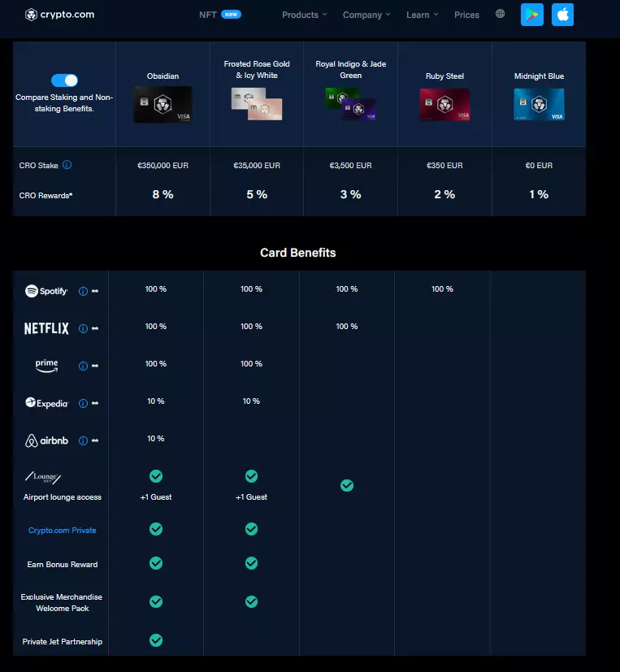Click the Ruby Steel Spotify 100 % cell

click(x=442, y=289)
